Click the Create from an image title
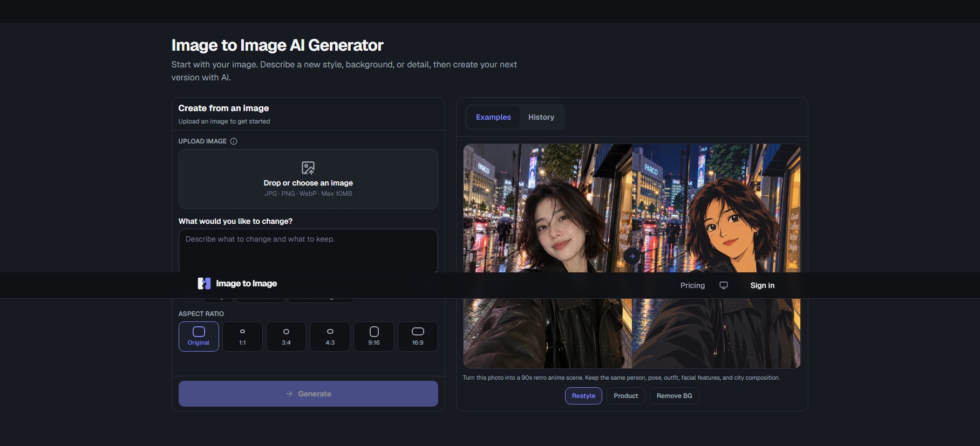980x446 pixels. 223,108
